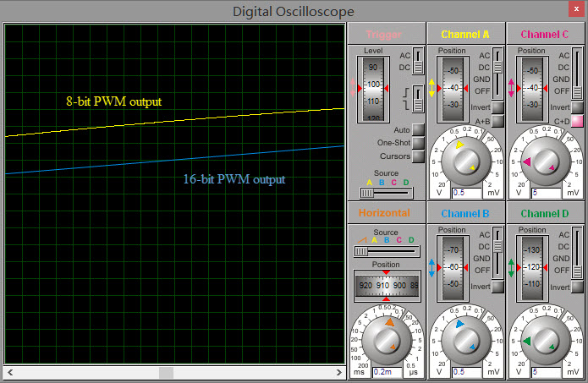Close the Digital Oscilloscope window

point(576,8)
